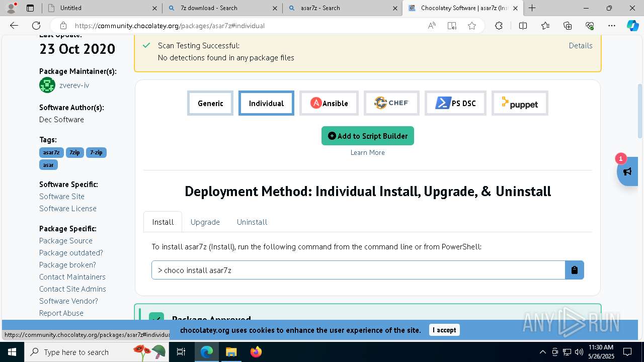Open browser collections panel
Image resolution: width=644 pixels, height=362 pixels.
pos(568,26)
